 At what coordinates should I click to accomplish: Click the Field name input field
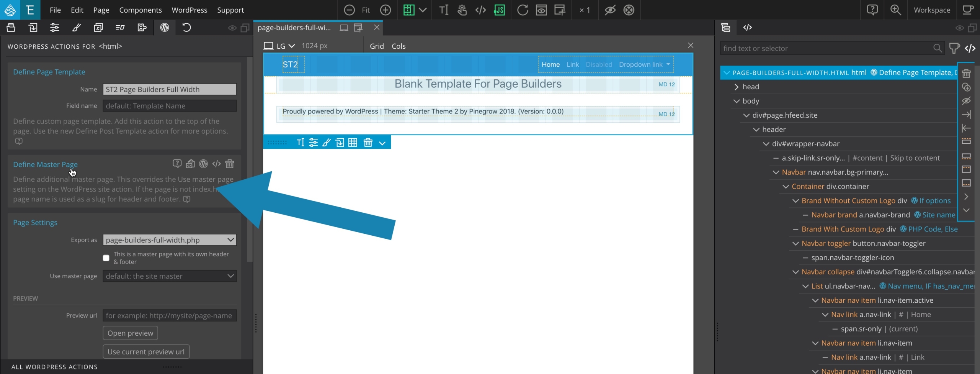[x=170, y=106]
